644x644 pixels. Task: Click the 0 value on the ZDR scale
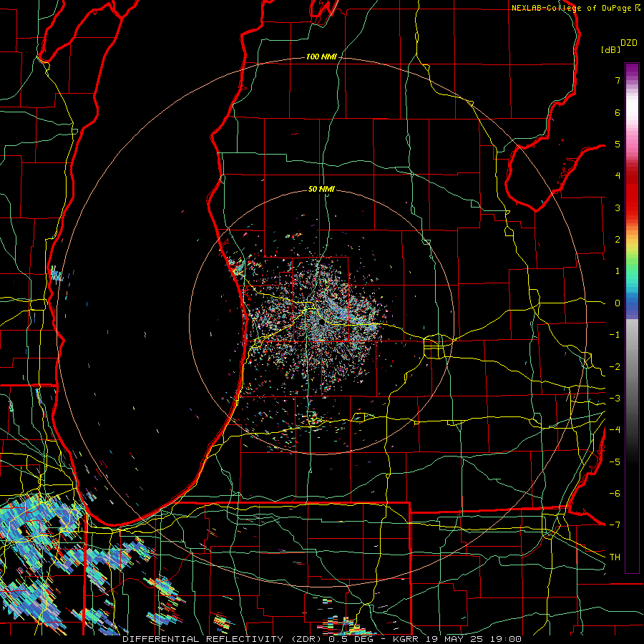pyautogui.click(x=618, y=303)
